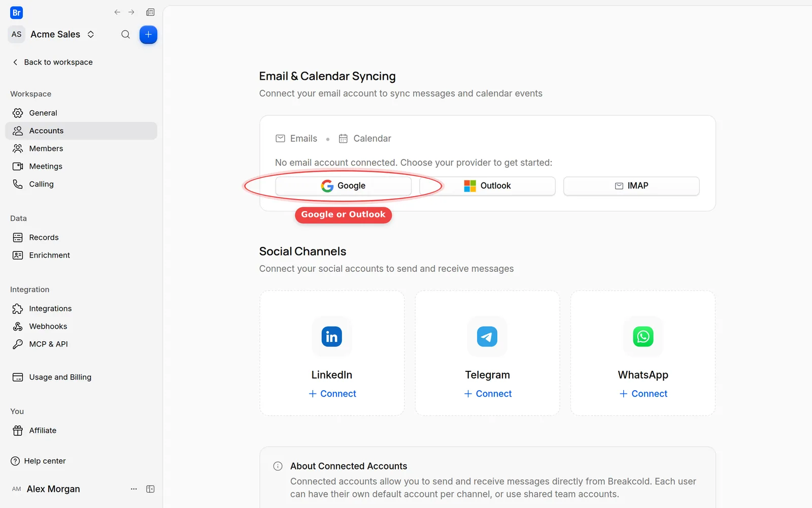
Task: Open the Integrations page
Action: [81, 308]
